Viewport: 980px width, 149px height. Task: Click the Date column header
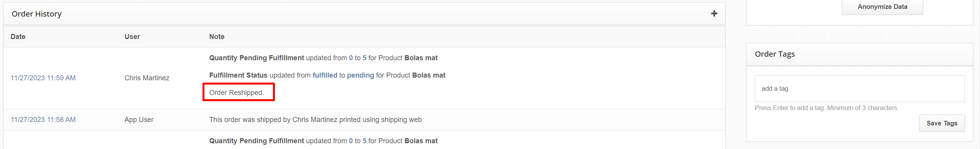coord(18,37)
